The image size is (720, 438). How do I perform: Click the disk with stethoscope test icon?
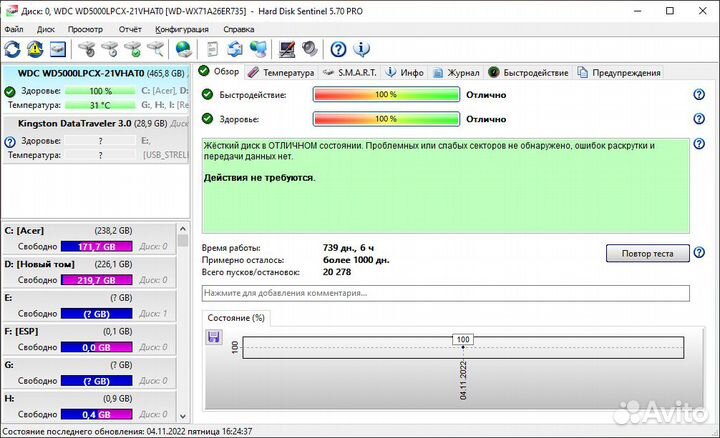87,49
